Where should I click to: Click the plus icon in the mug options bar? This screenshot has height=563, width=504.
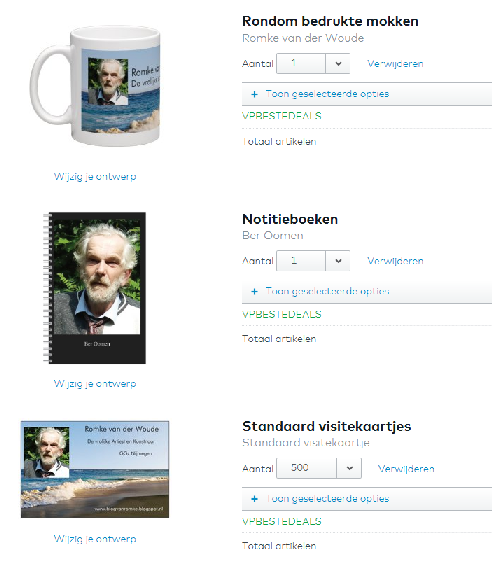[x=255, y=94]
